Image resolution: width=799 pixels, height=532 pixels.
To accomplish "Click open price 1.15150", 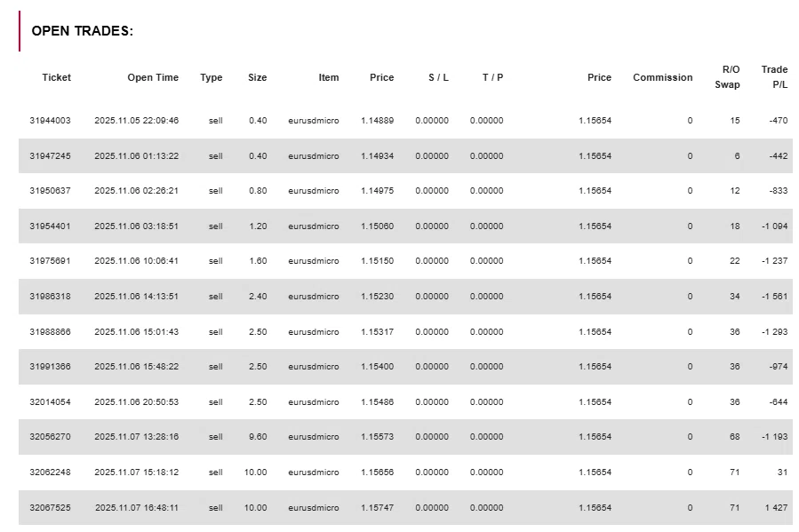I will pyautogui.click(x=377, y=261).
